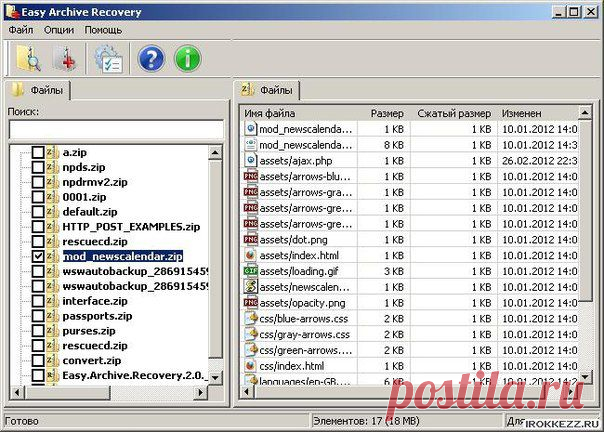This screenshot has width=604, height=432.
Task: Uncheck the mod_newscalendar.zip checkbox
Action: point(38,256)
